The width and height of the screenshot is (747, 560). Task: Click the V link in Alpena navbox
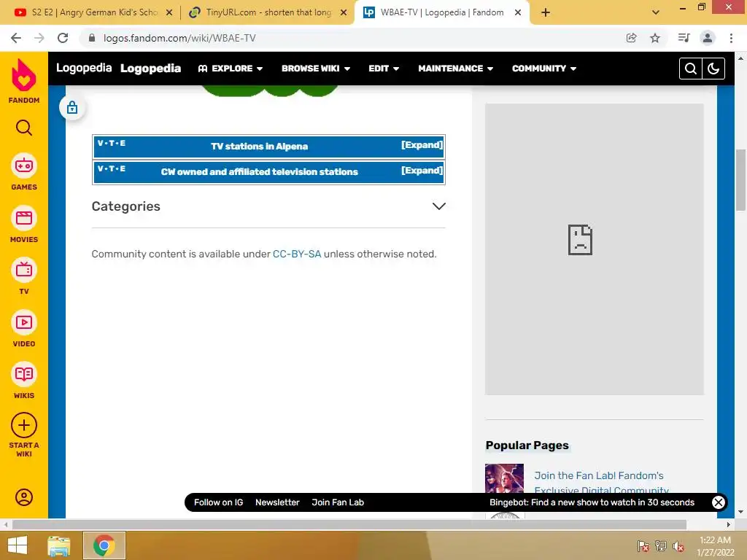100,143
